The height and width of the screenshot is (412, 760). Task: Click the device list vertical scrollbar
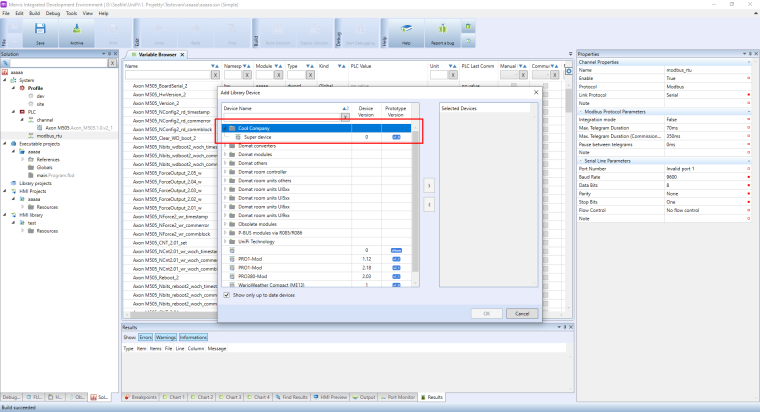pos(413,200)
